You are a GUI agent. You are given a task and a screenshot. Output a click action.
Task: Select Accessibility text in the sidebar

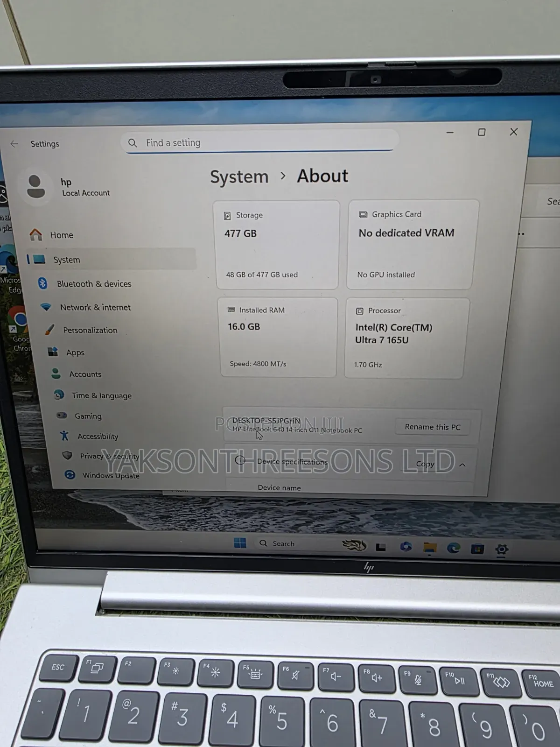[98, 436]
